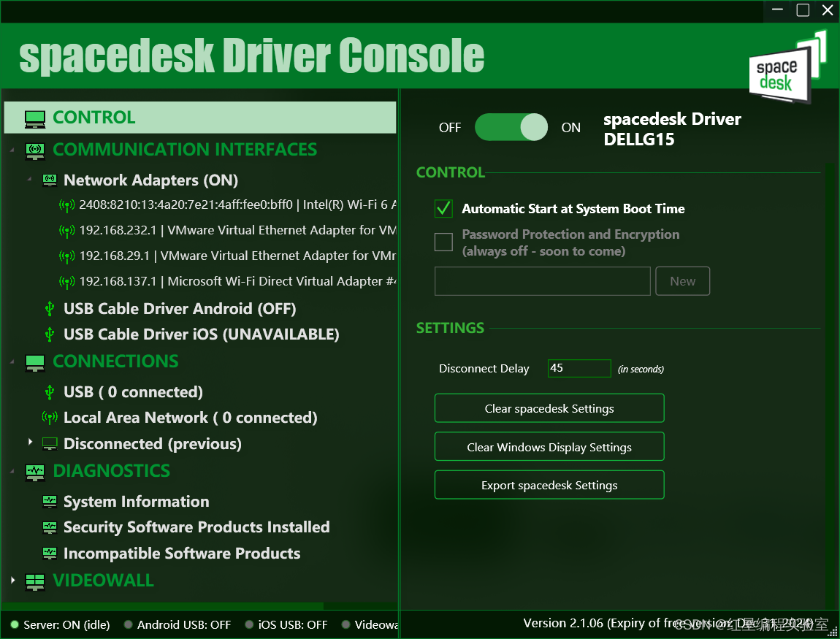Screen dimensions: 840x639
Task: Select USB Cable Driver Android (OFF)
Action: 180,309
